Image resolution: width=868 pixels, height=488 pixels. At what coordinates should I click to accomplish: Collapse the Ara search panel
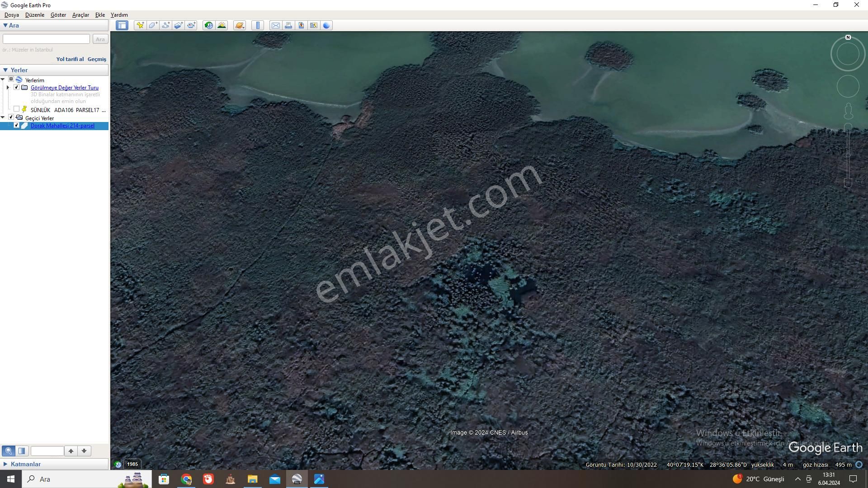[5, 25]
